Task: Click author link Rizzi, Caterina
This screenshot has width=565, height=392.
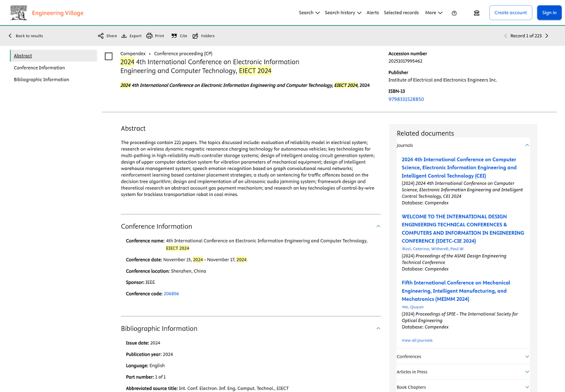Action: point(415,248)
